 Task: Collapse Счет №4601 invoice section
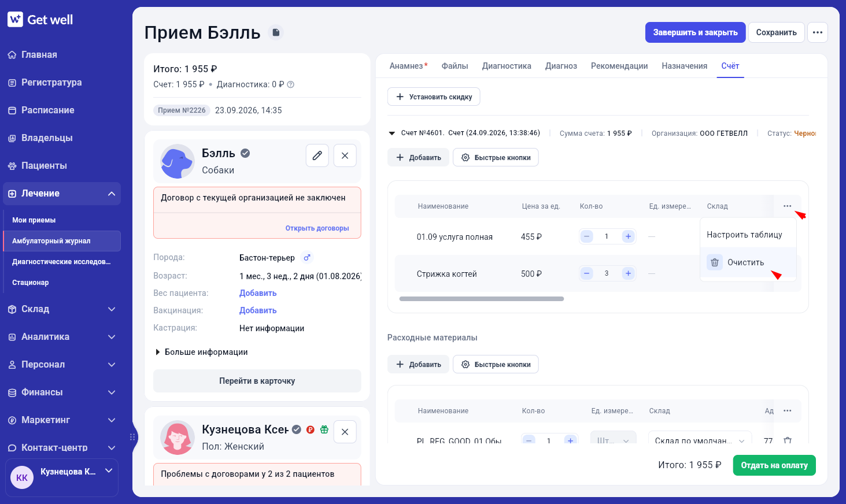392,134
